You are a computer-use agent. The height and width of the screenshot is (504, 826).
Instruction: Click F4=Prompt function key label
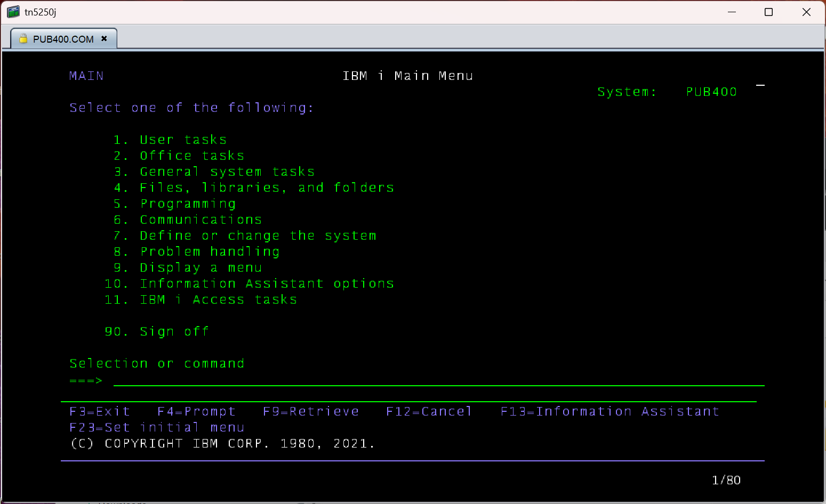point(196,411)
